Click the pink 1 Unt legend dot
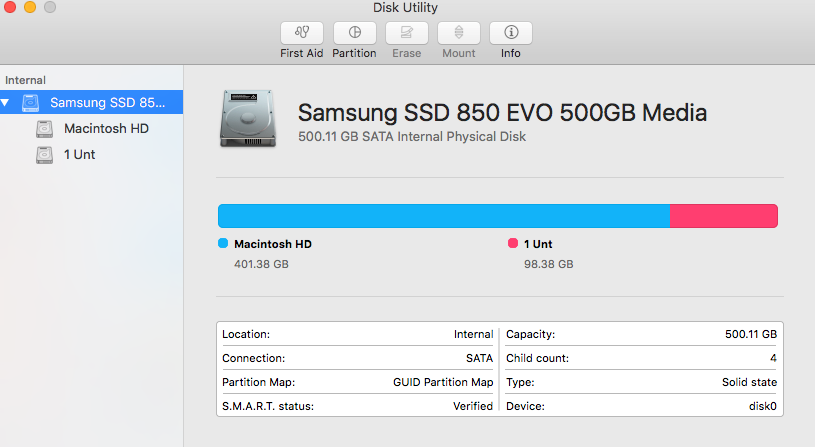The height and width of the screenshot is (447, 815). 512,243
